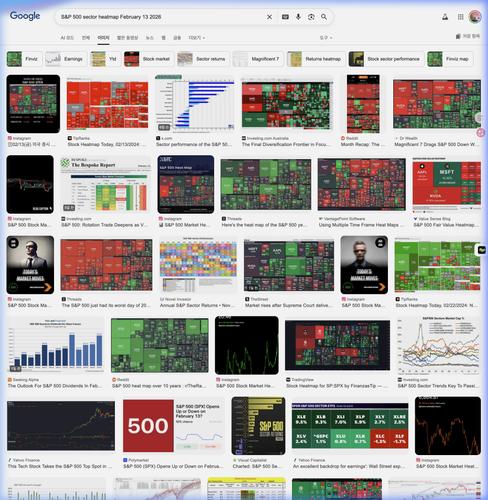This screenshot has width=488, height=500.
Task: Switch to the 뉴스 tab
Action: [x=150, y=38]
